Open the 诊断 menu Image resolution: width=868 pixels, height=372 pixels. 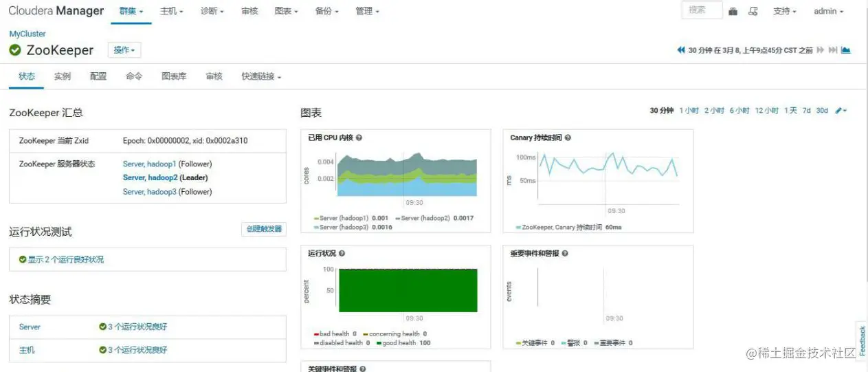[212, 11]
